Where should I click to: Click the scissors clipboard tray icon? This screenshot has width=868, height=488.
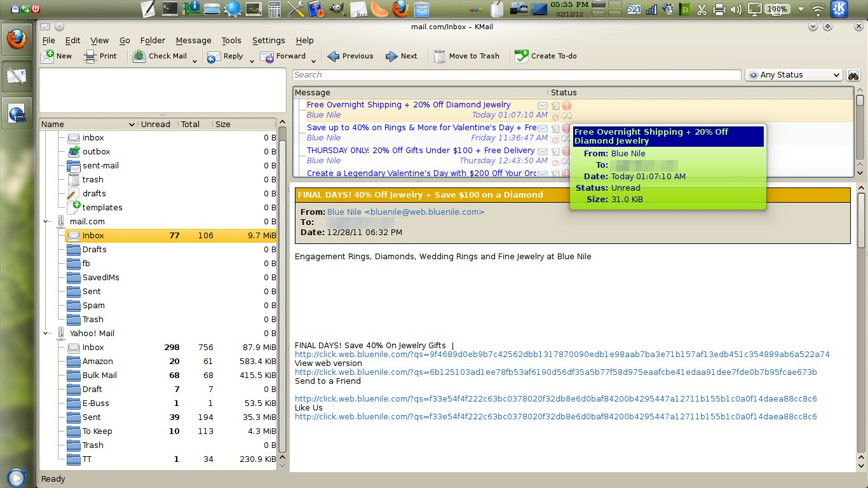point(702,9)
